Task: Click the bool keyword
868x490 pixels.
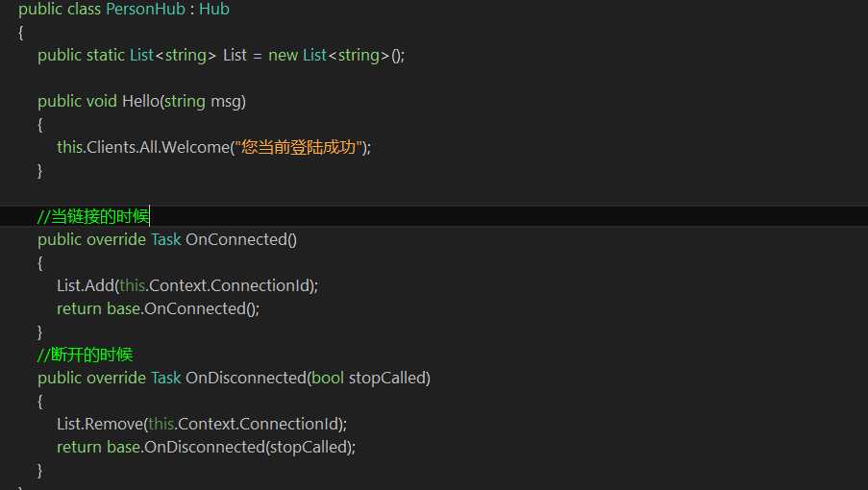Action: click(x=328, y=378)
